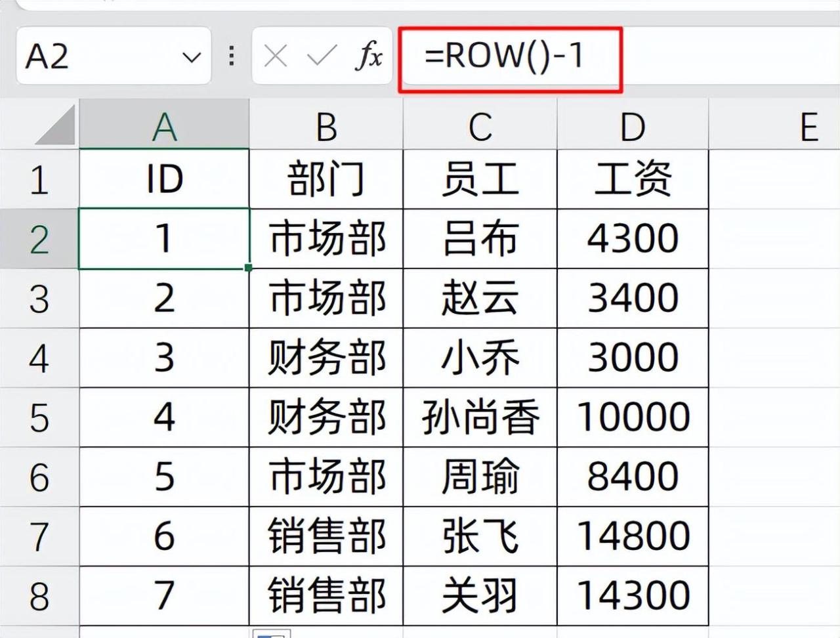Screen dimensions: 840x638
Task: Select row 3 header
Action: tap(39, 299)
